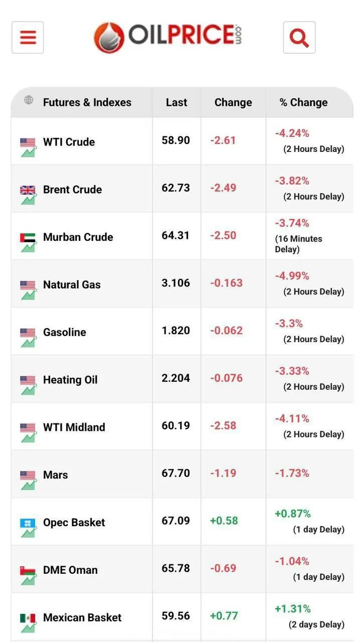Click the Murban Crude UAE flag icon
The image size is (364, 642).
28,237
